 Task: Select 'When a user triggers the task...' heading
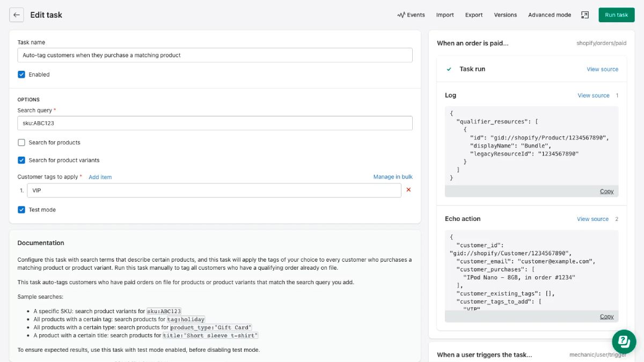(485, 355)
